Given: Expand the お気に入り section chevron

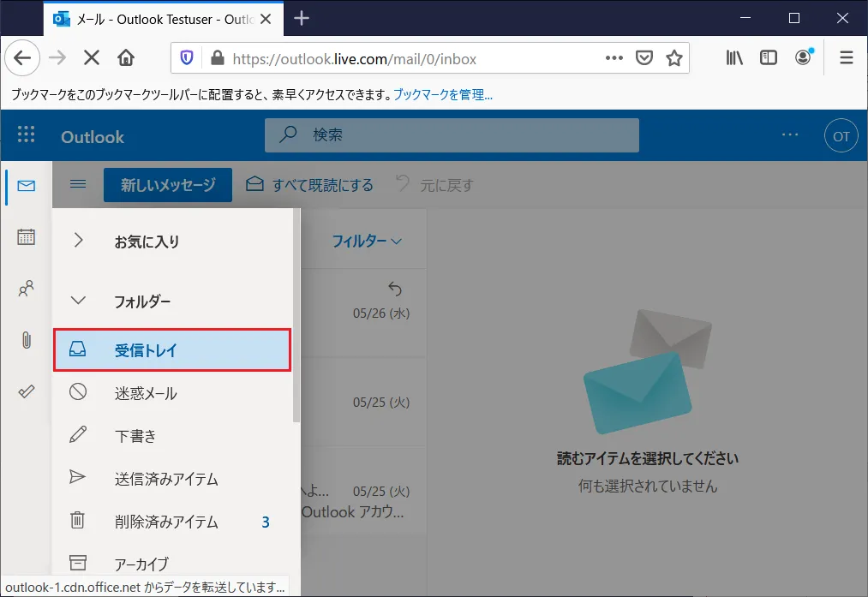Looking at the screenshot, I should tap(78, 240).
